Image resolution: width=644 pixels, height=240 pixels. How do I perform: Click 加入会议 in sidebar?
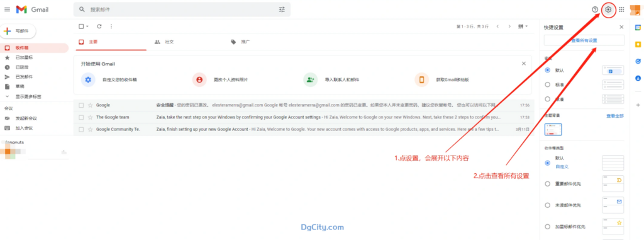click(25, 128)
